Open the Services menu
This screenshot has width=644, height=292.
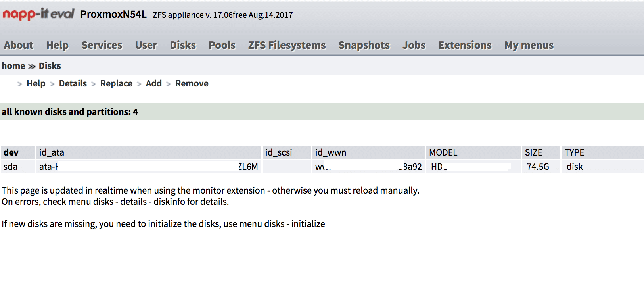[x=102, y=45]
